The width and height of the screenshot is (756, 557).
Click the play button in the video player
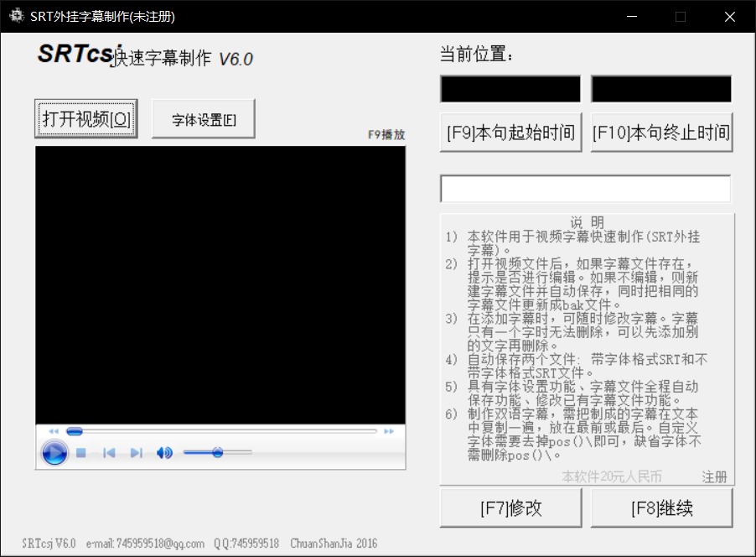(x=54, y=452)
